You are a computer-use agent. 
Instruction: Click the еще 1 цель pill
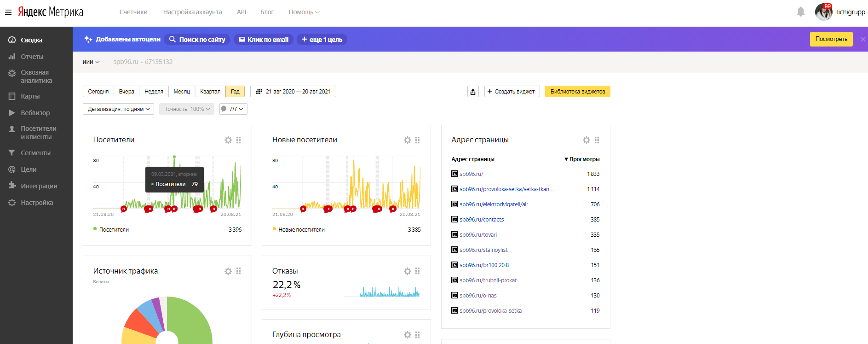tap(322, 40)
